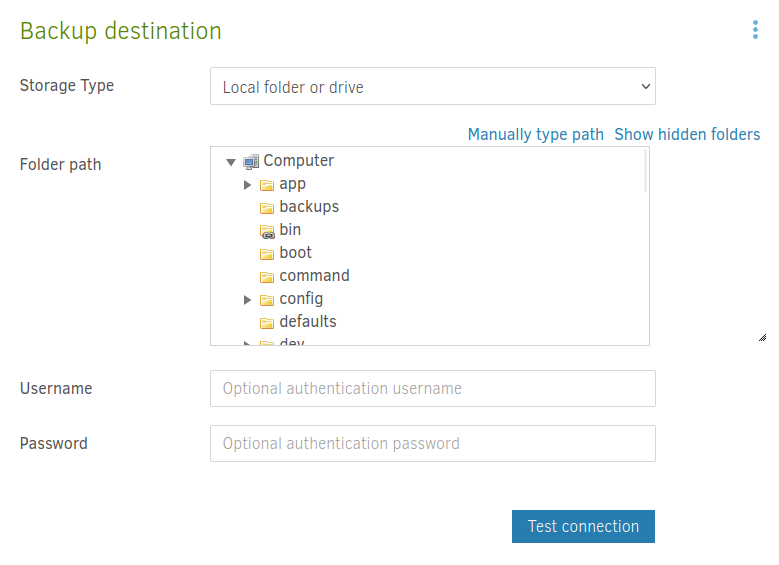Click the folder tree resize handle
779x565 pixels.
pos(762,338)
